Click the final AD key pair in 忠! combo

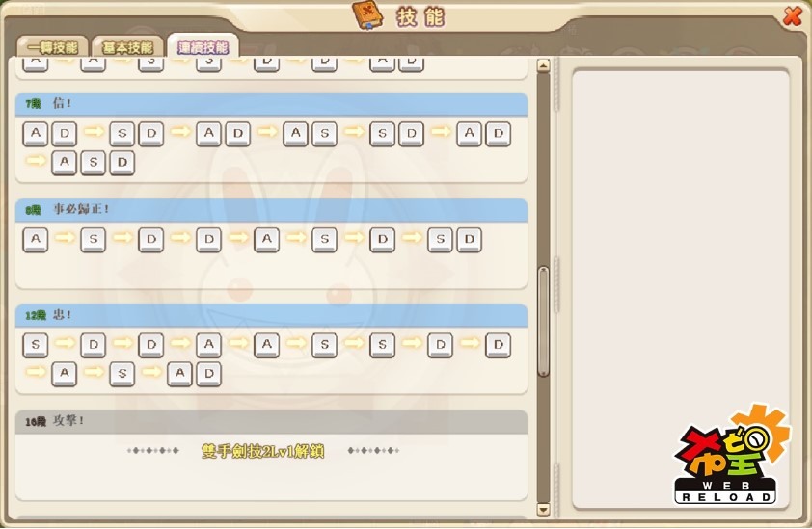click(x=194, y=374)
